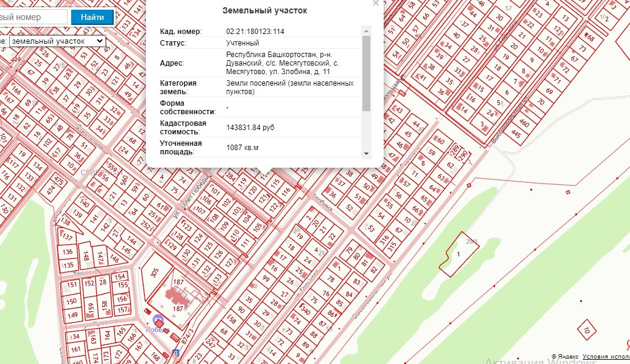Select parcel 133 near the building 187
The image size is (630, 364).
click(x=217, y=278)
